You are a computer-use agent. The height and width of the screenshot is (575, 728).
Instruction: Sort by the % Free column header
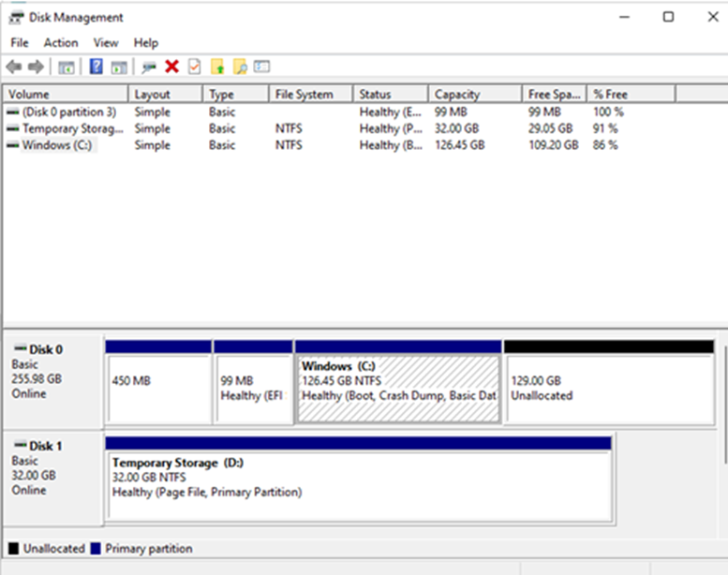click(631, 95)
